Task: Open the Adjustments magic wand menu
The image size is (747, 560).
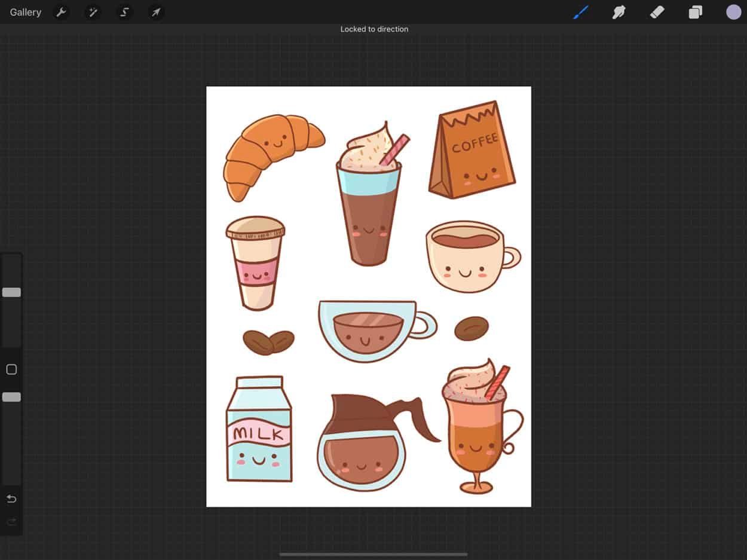Action: click(x=93, y=12)
